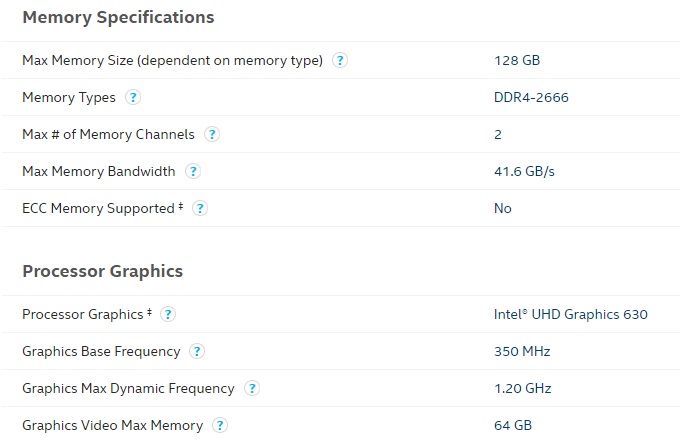Click question mark beside ECC Memory Supported
Screen dimensions: 680x440
[200, 208]
